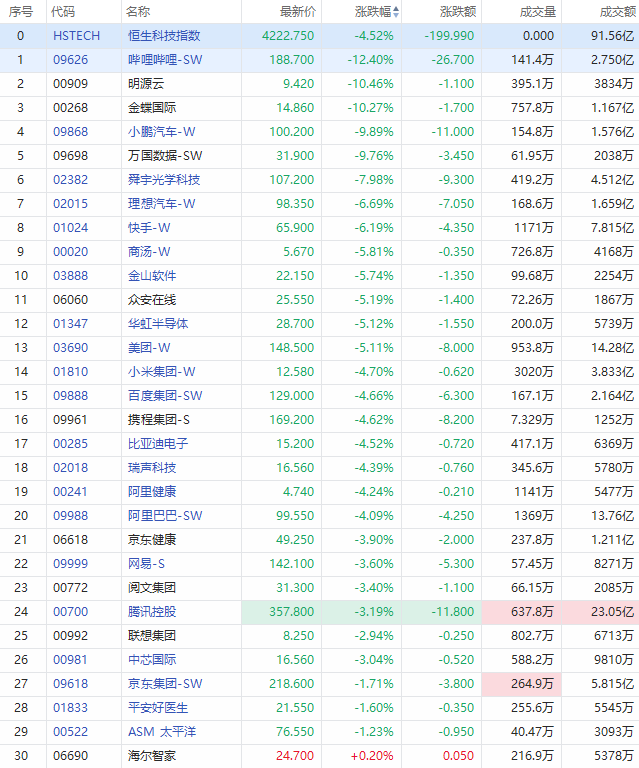Open 哔哩哔哩-SW stock

pyautogui.click(x=165, y=60)
